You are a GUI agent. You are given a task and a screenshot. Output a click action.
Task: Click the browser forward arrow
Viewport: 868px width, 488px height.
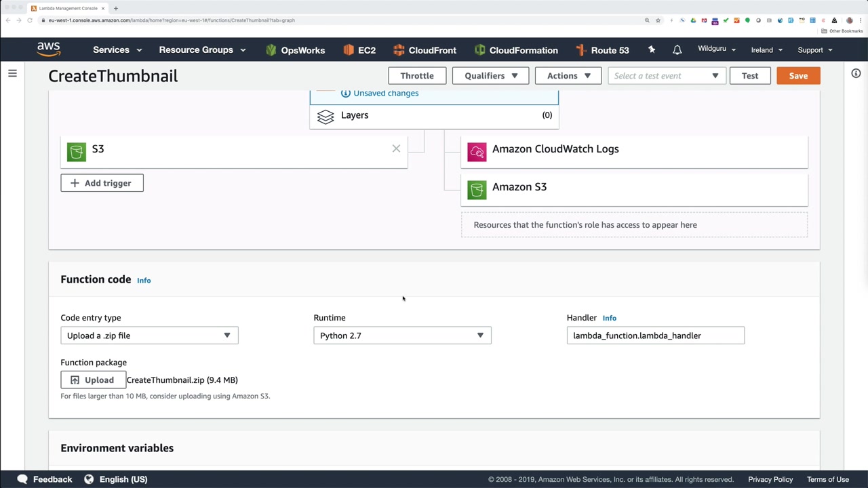(19, 20)
